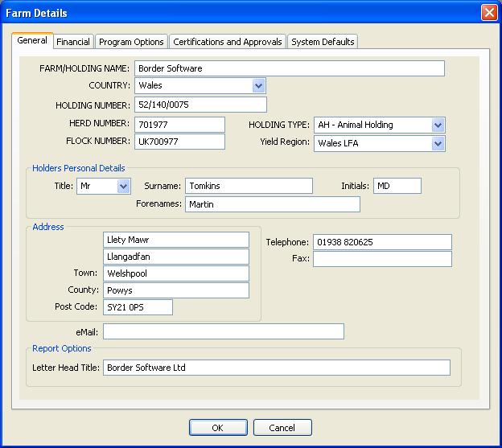Close the Farm Details dialog

(489, 13)
